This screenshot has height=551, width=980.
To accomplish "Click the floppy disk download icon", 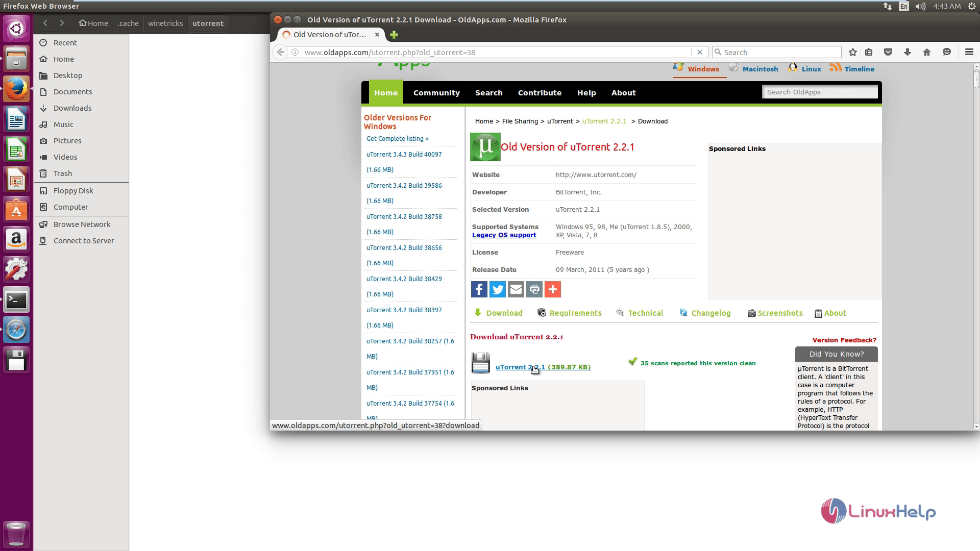I will [481, 363].
